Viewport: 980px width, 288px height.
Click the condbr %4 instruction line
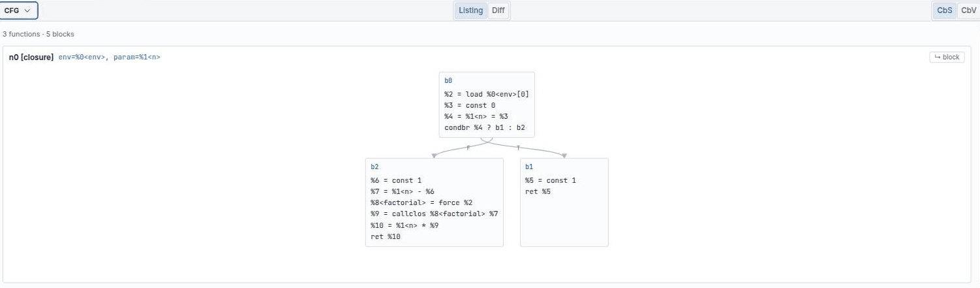pos(485,127)
